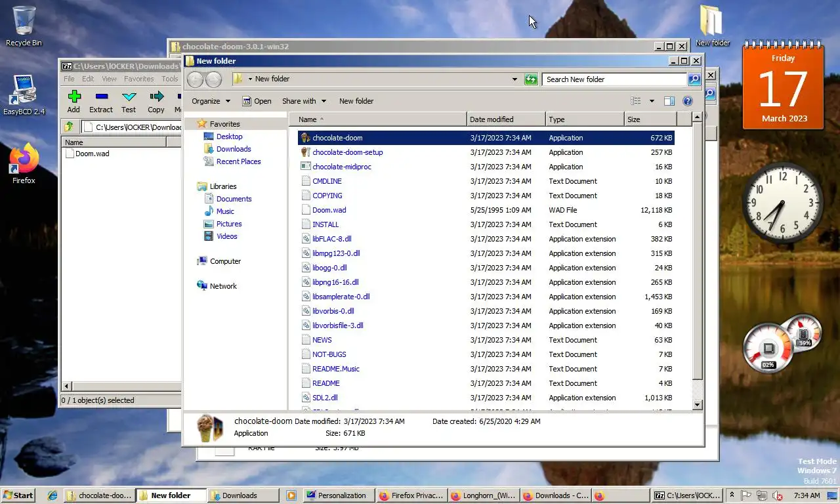The image size is (840, 504).
Task: Click the Name column header in 7-Zip
Action: [x=114, y=142]
